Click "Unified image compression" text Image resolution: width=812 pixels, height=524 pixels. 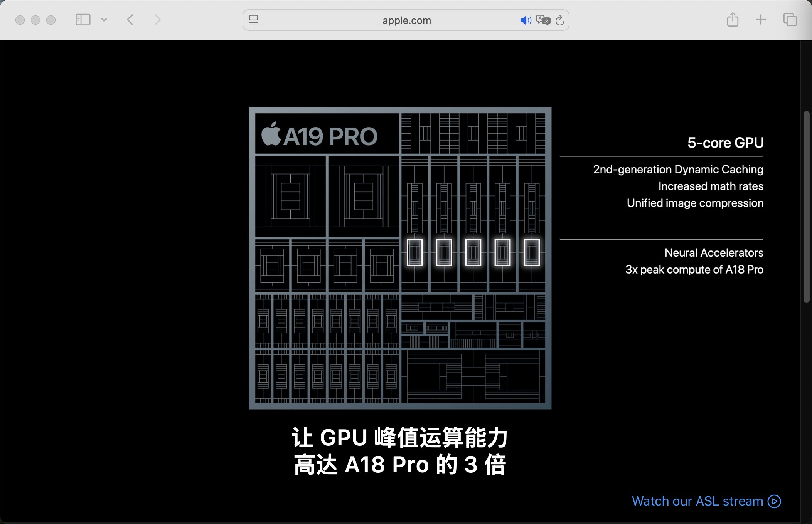pyautogui.click(x=695, y=203)
